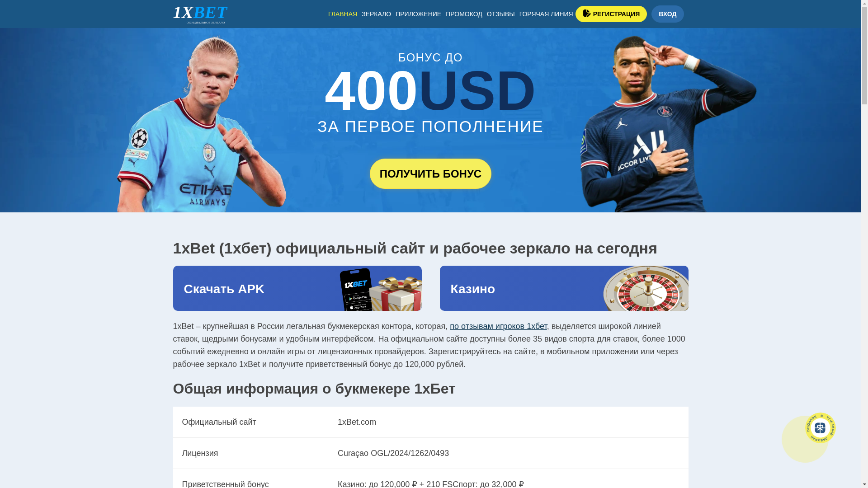Viewport: 868px width, 488px height.
Task: Go to the ЗЕРКАЛО menu item
Action: (x=376, y=14)
